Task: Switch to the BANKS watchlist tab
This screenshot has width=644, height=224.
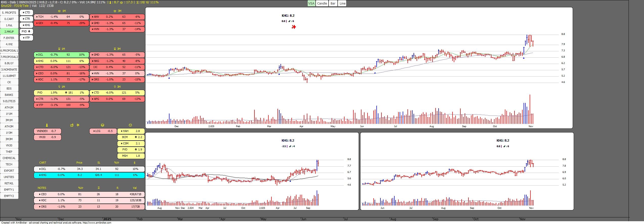Action: (9, 95)
